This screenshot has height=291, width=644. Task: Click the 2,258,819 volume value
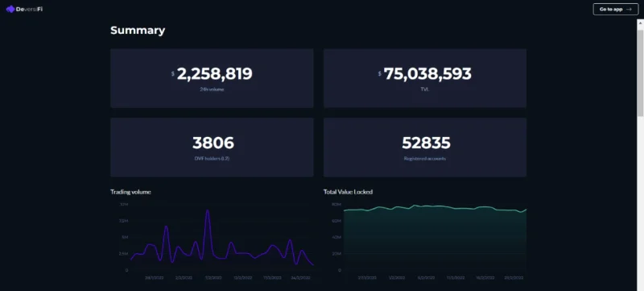pos(214,74)
